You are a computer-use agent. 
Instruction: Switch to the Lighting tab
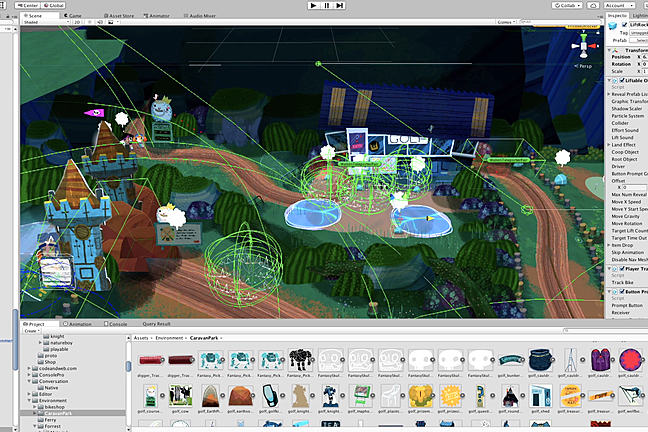click(x=640, y=15)
